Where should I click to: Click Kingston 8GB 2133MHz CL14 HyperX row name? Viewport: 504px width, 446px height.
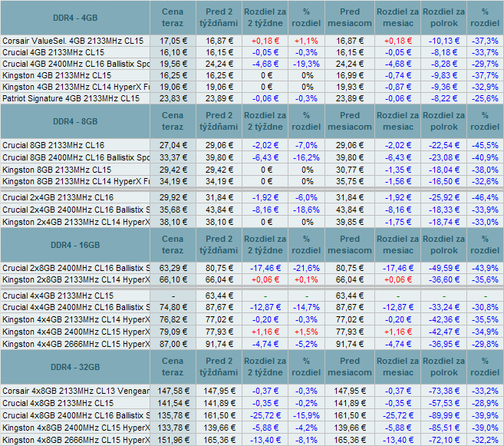75,181
